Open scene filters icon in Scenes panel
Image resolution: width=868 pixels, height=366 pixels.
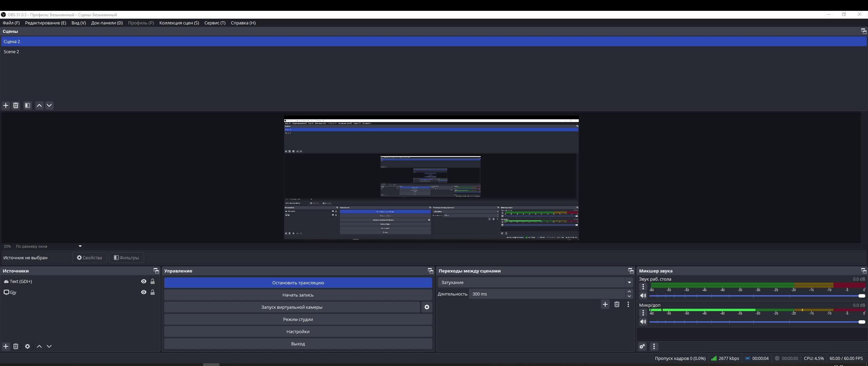(27, 105)
